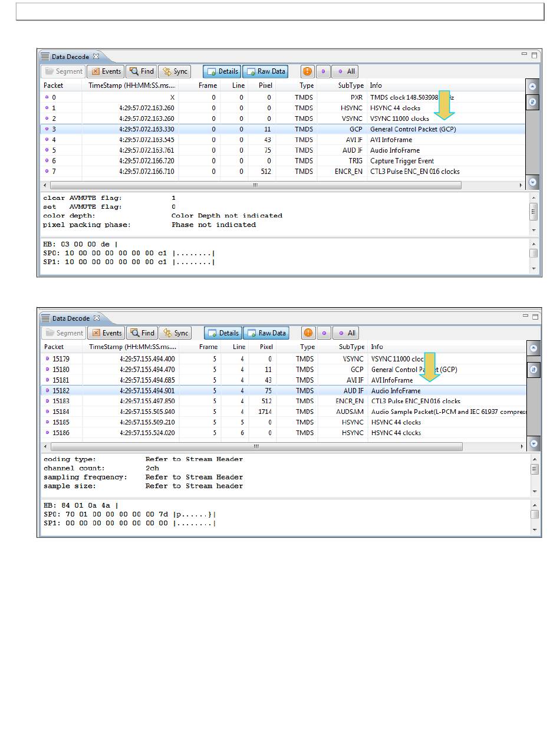This screenshot has height=747, width=560.
Task: Click Sync in the upper Data Decode panel
Action: point(175,71)
